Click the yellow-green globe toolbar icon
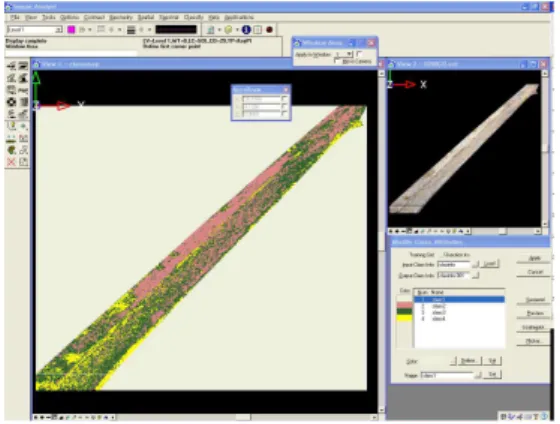The image size is (560, 424). tap(229, 30)
